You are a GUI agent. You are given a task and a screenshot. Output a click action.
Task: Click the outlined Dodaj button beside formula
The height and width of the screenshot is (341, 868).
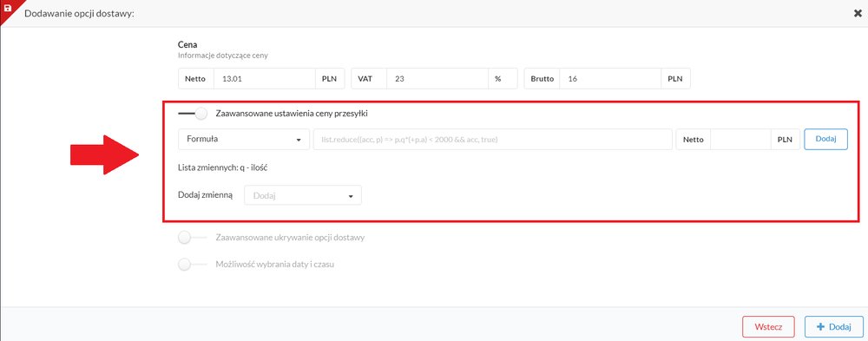(825, 140)
